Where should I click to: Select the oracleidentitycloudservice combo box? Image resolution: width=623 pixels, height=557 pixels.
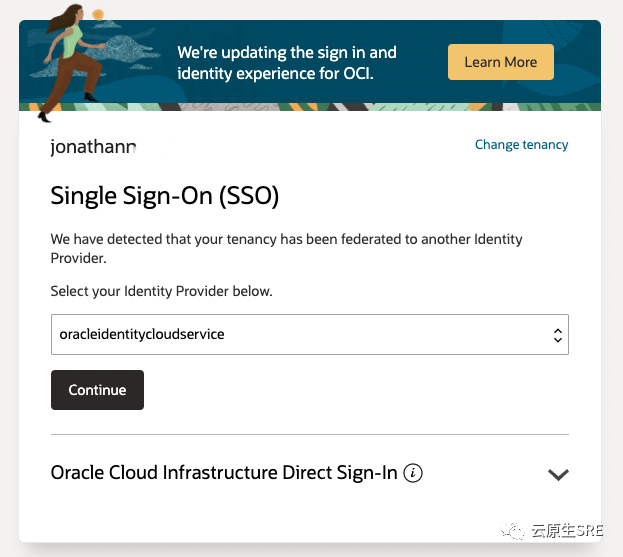310,334
